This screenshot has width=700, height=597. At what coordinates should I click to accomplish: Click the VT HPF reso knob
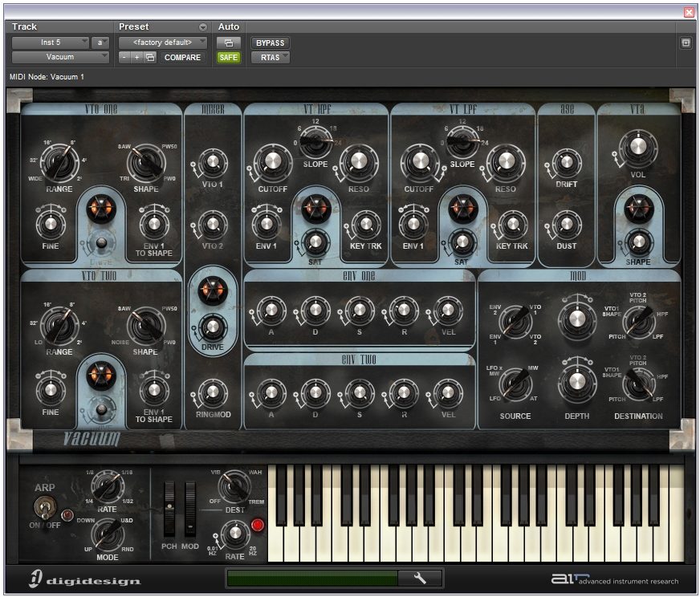[359, 162]
